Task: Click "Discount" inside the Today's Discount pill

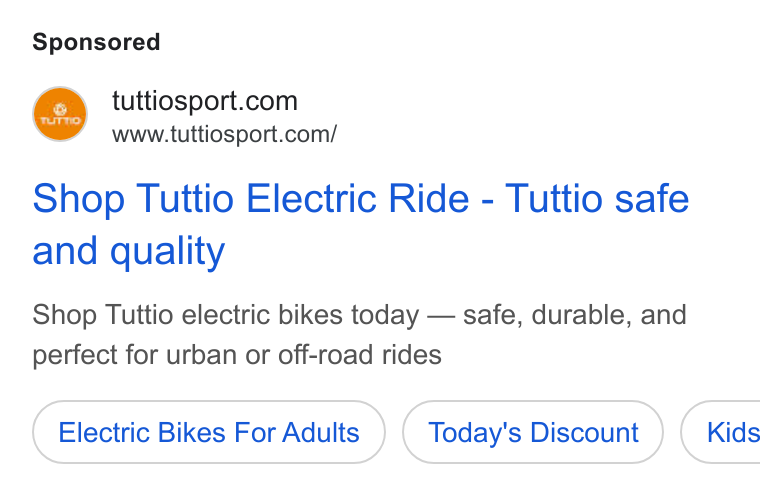Action: (x=584, y=432)
